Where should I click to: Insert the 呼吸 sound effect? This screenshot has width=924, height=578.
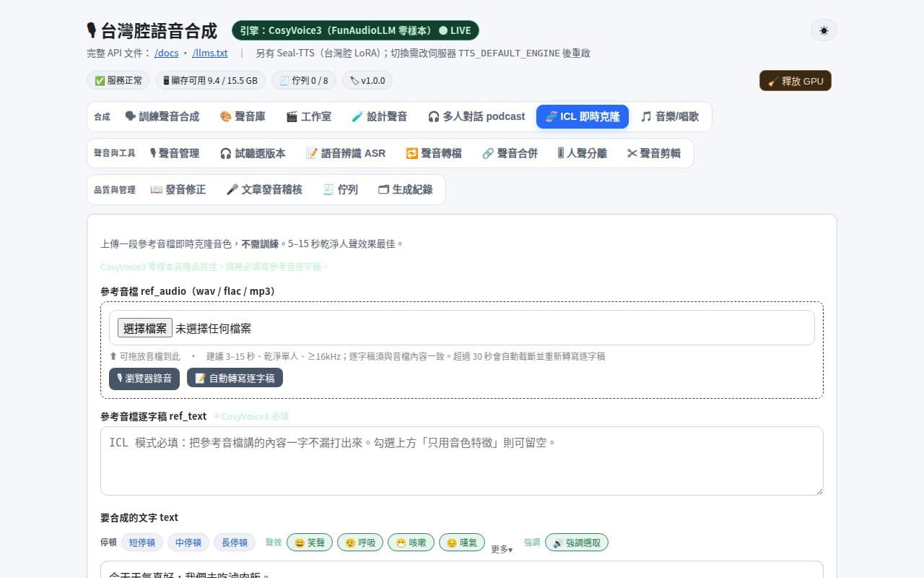pos(360,543)
